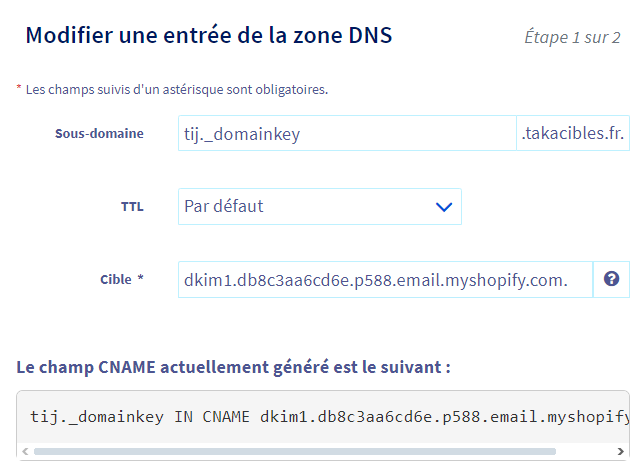Open the "Par défaut" TTL select box
Viewport: 644px width, 476px height.
pyautogui.click(x=319, y=207)
